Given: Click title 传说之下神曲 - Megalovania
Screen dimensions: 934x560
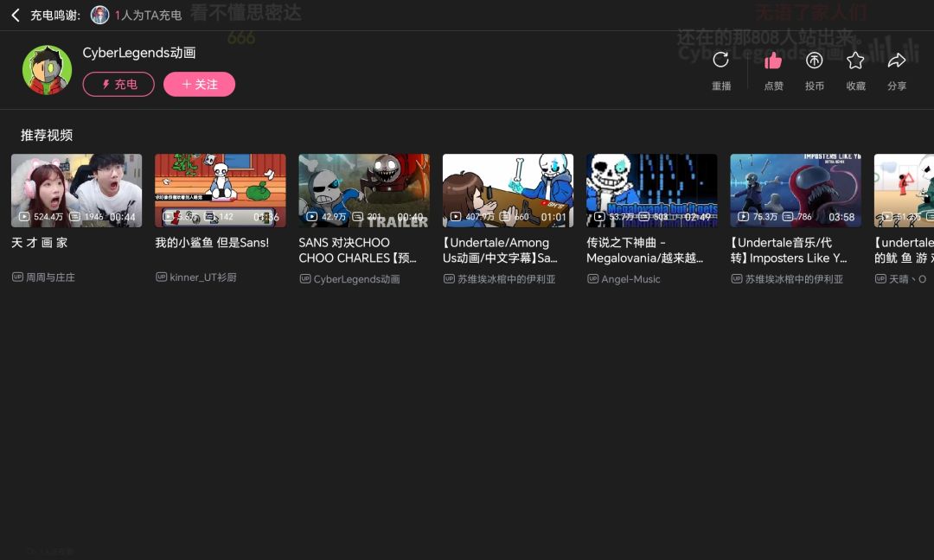Looking at the screenshot, I should coord(644,251).
